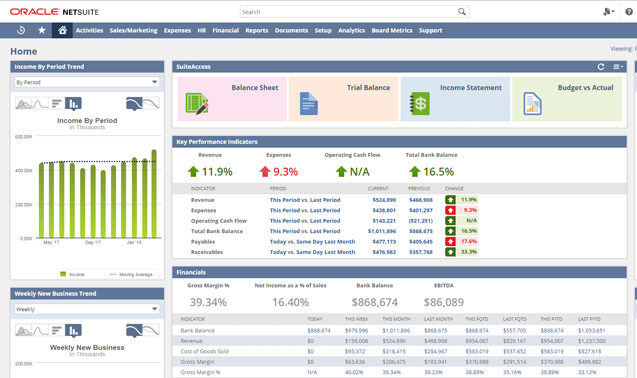Open the Trial Balance tile

(344, 99)
